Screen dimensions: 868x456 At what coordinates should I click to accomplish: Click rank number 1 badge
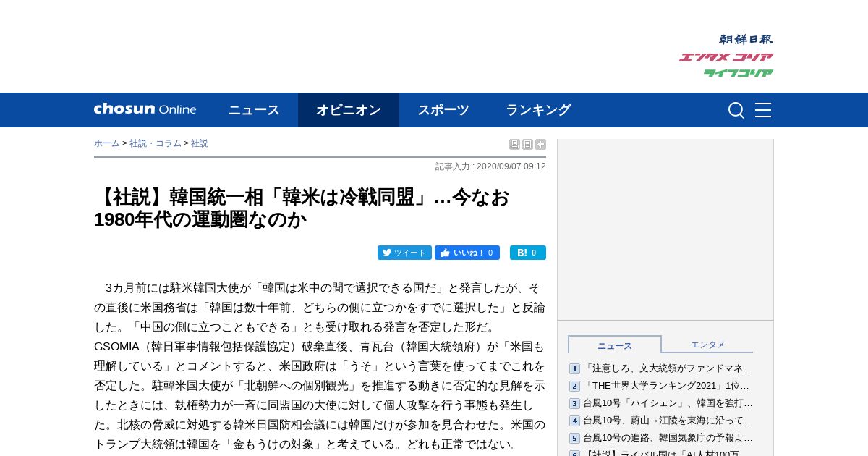pyautogui.click(x=574, y=369)
